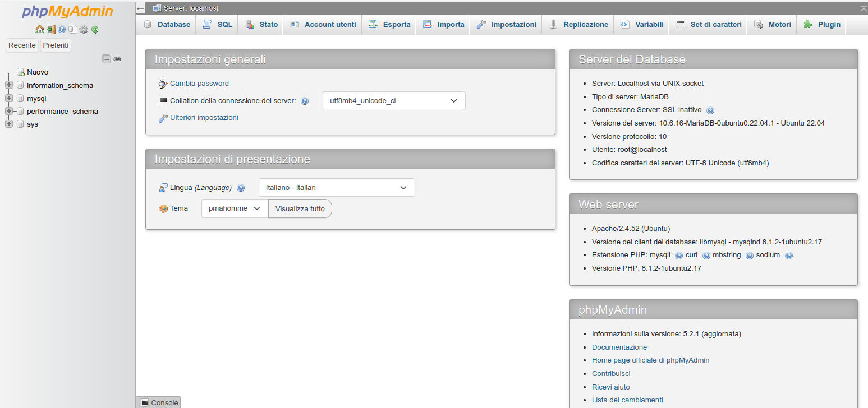Reload navigation panel with green arrow icon

tap(95, 29)
